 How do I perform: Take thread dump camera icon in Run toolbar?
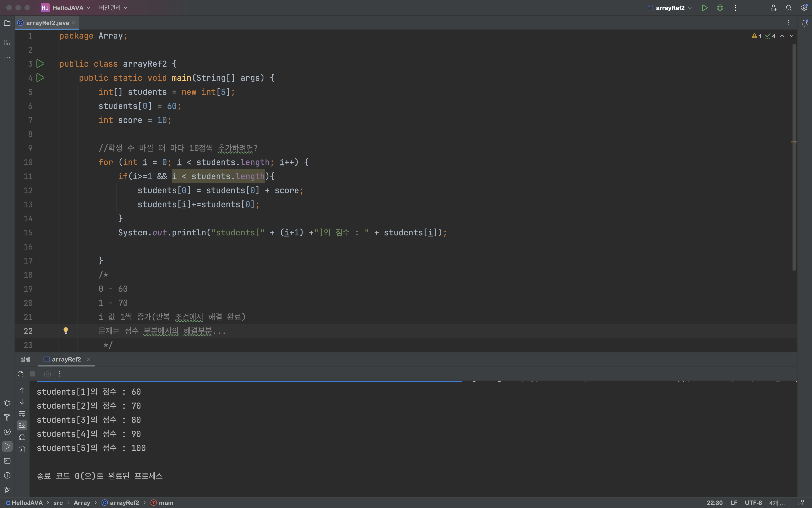(48, 374)
